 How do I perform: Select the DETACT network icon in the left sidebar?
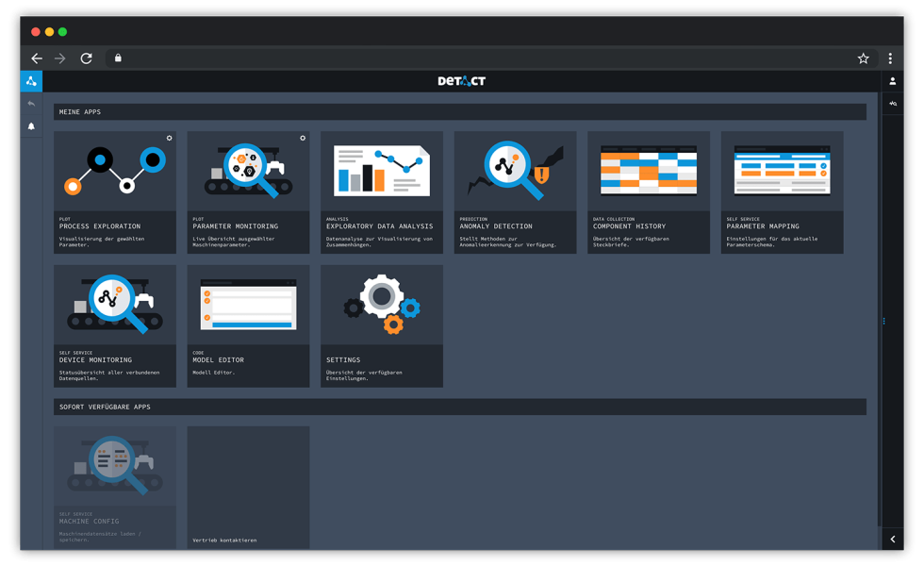pyautogui.click(x=31, y=81)
